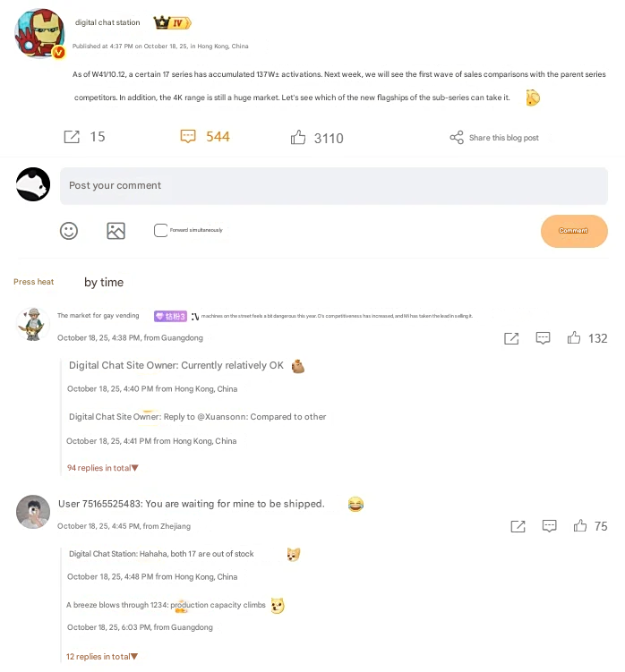Viewport: 625px width, 672px height.
Task: Click the orange Comment button
Action: (574, 231)
